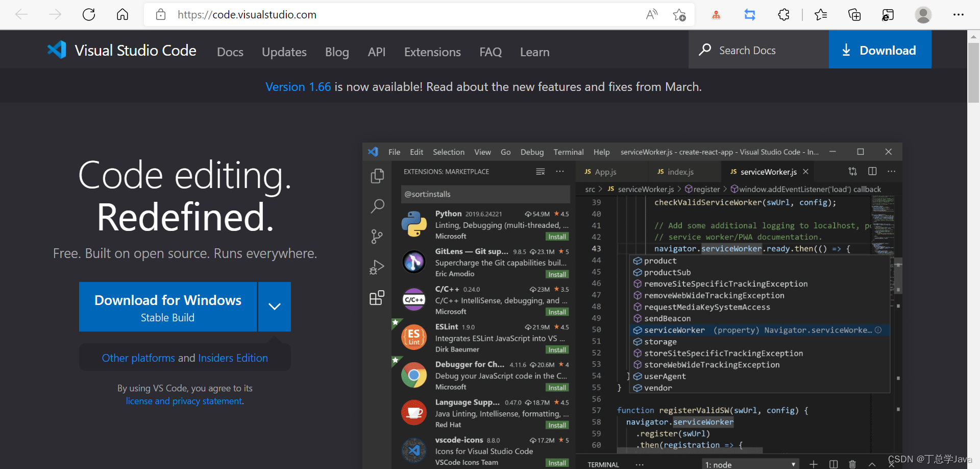Click the split editor icon
The image size is (980, 469).
[x=872, y=171]
